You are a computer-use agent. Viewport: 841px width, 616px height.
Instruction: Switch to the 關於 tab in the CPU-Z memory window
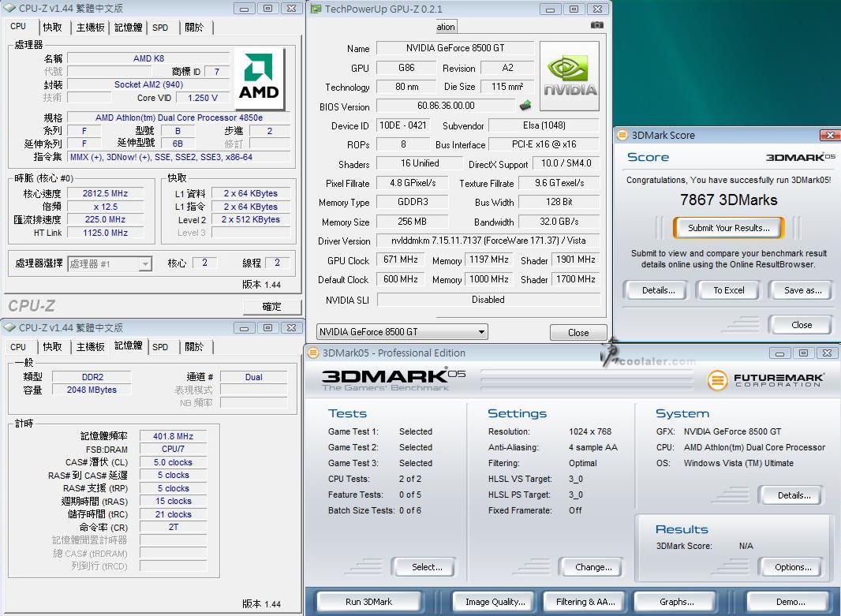pyautogui.click(x=194, y=347)
